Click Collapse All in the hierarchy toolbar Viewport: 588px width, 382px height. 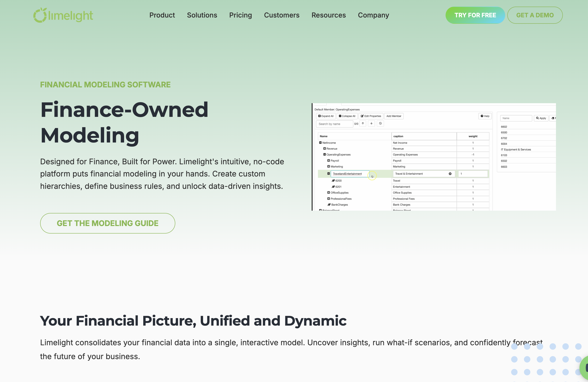pos(347,116)
